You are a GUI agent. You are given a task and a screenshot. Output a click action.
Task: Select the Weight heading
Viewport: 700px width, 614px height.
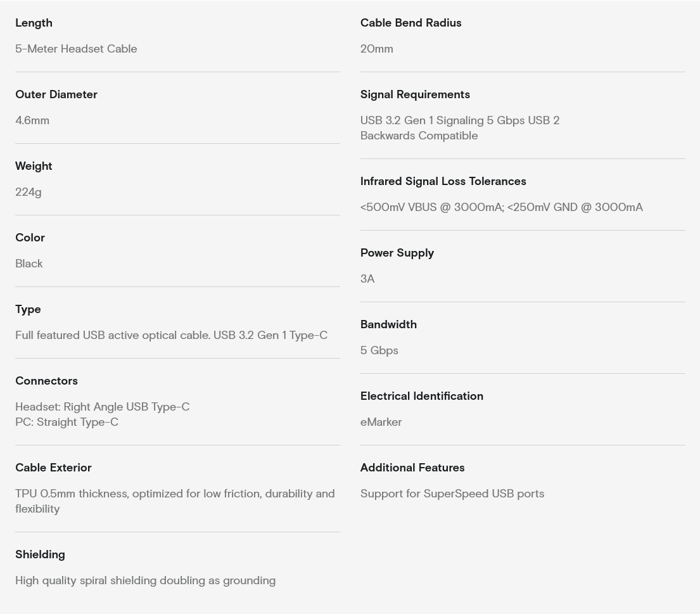click(34, 166)
